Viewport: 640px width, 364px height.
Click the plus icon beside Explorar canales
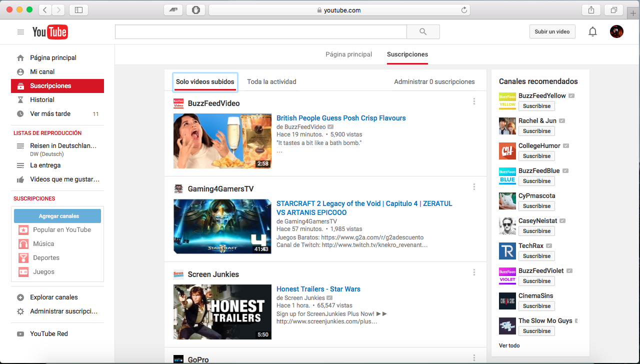[20, 297]
